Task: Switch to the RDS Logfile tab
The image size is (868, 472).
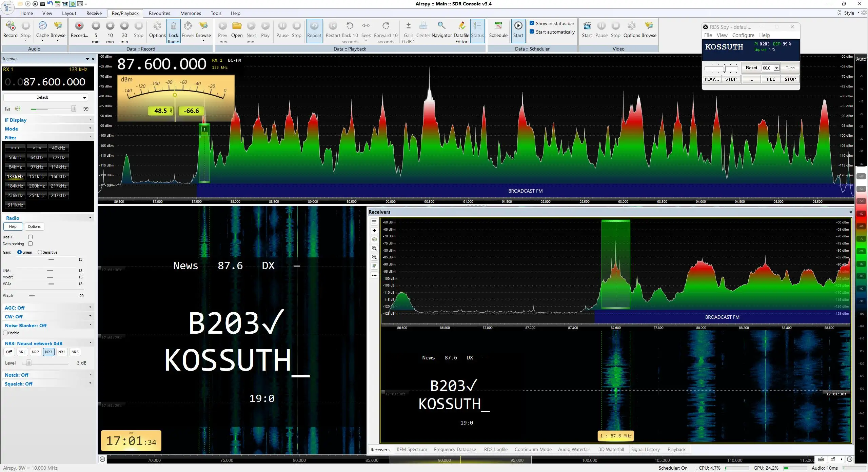Action: [496, 449]
